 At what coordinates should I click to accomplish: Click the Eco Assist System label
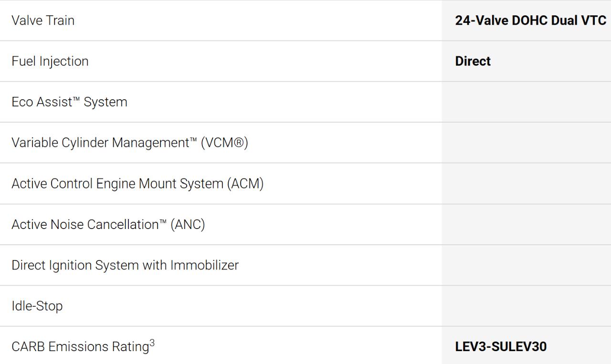[x=69, y=102]
